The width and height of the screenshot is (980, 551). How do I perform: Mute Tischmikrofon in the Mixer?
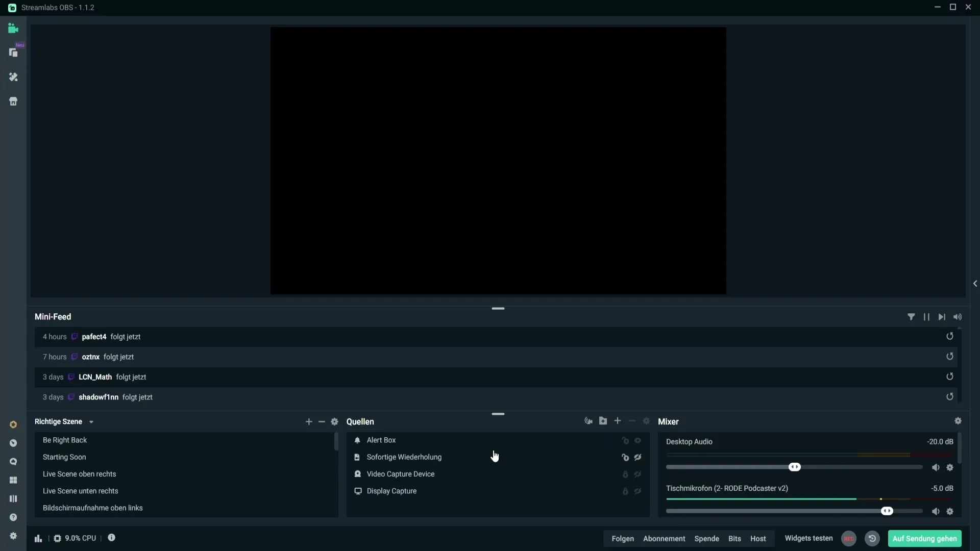point(936,511)
